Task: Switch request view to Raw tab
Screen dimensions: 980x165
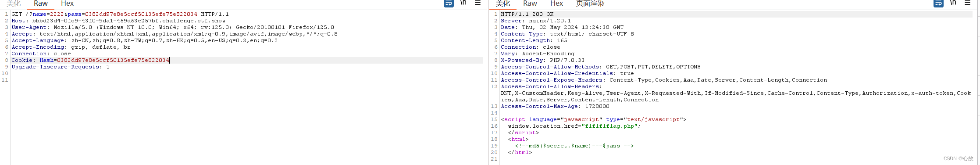Action: 41,4
